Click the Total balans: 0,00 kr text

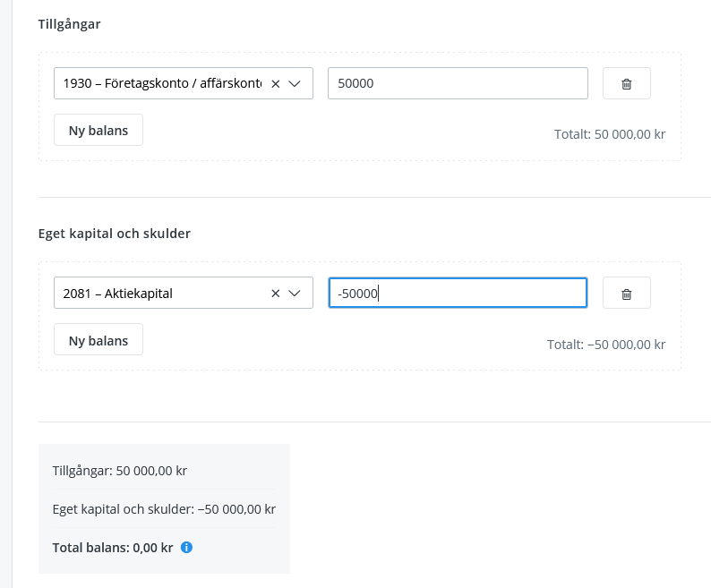pyautogui.click(x=112, y=548)
